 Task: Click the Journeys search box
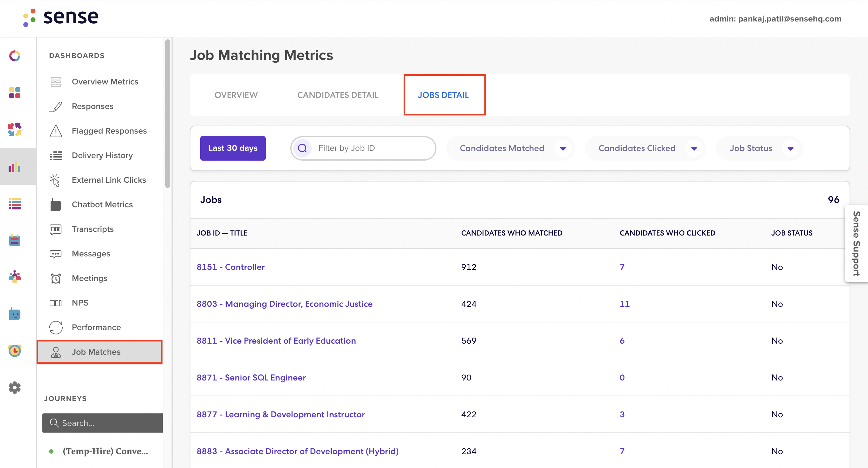click(103, 423)
